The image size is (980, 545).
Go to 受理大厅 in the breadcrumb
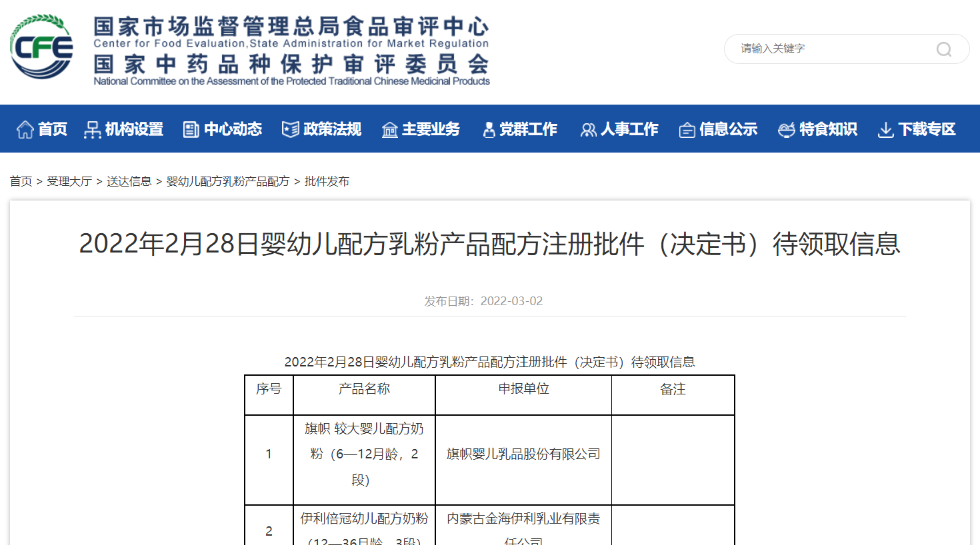pos(69,181)
